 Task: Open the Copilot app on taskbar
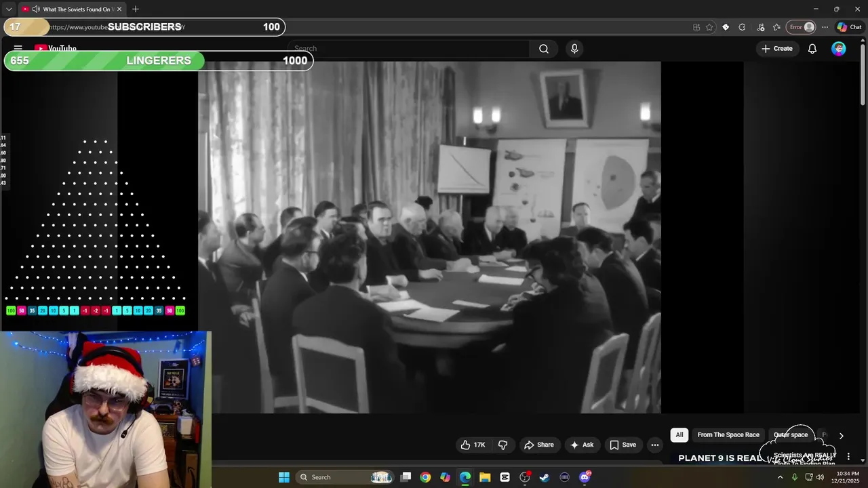(x=445, y=477)
